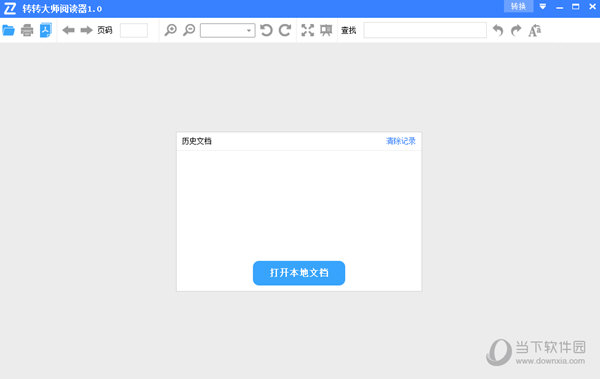Screen dimensions: 600x379
Task: Zoom out with the minus magnifier
Action: pyautogui.click(x=189, y=30)
